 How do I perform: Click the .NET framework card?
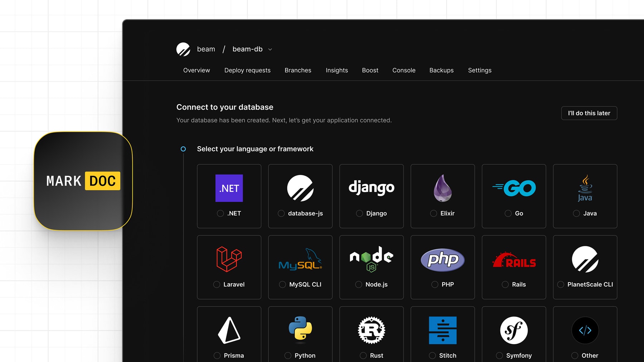point(229,196)
